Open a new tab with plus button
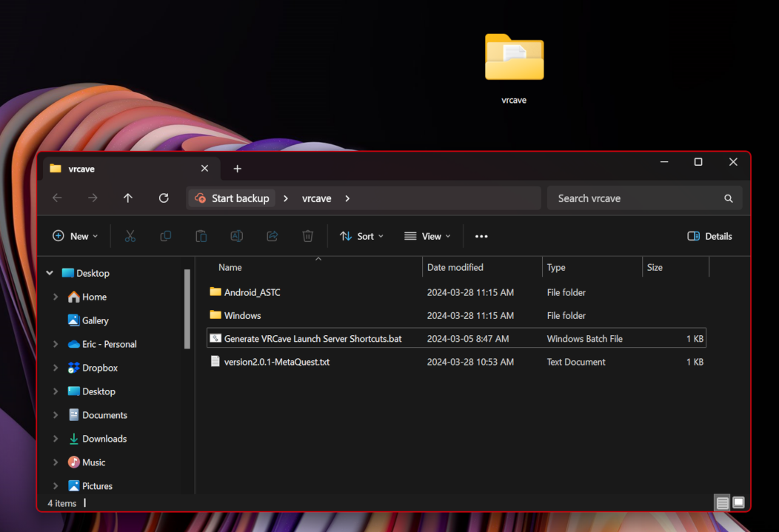The image size is (779, 532). (237, 169)
